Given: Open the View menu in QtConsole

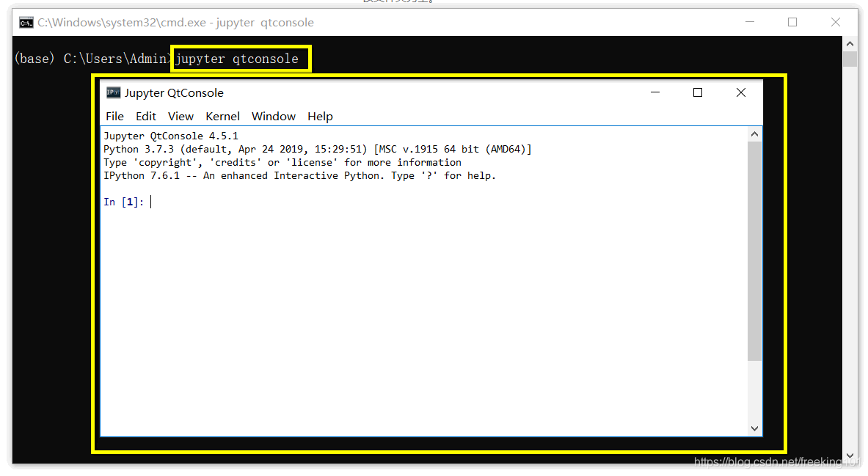Looking at the screenshot, I should tap(180, 116).
